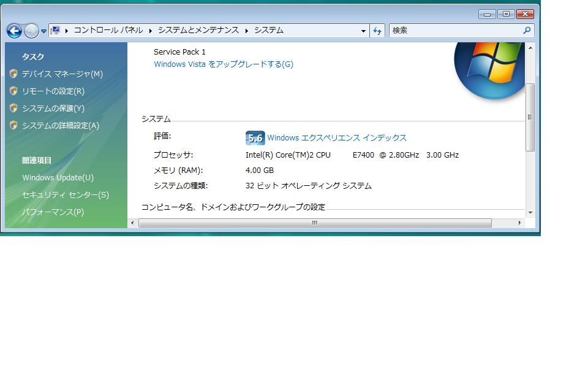
Task: Expand the arrow before システムとメンテナンス
Action: [151, 31]
